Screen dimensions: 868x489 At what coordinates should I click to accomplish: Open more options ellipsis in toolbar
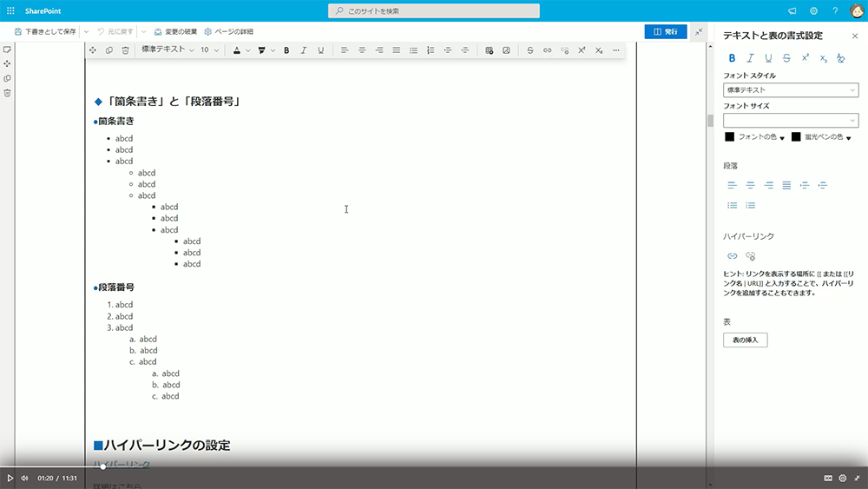pyautogui.click(x=616, y=50)
